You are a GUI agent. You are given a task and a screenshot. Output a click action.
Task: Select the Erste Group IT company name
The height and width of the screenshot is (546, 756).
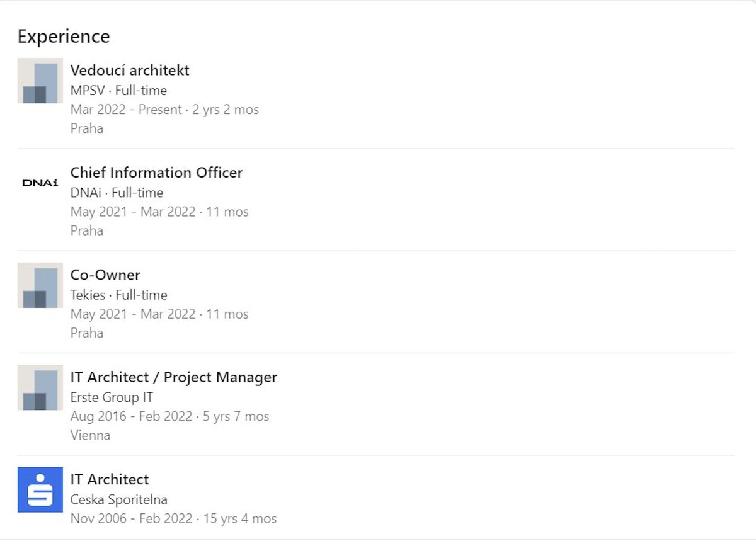click(112, 397)
